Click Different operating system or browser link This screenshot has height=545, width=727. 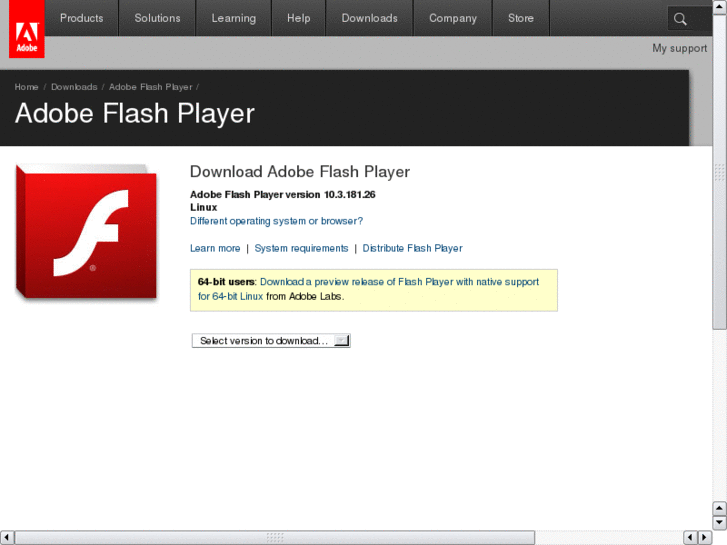click(276, 221)
